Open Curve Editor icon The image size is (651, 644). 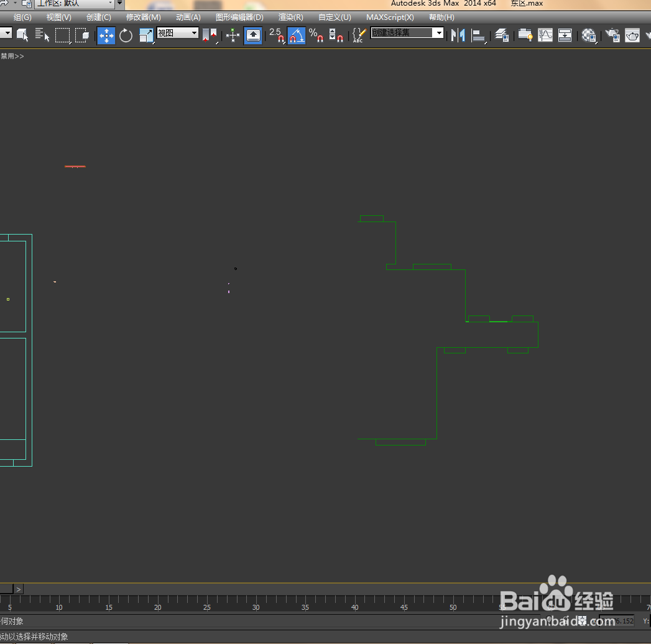click(545, 35)
